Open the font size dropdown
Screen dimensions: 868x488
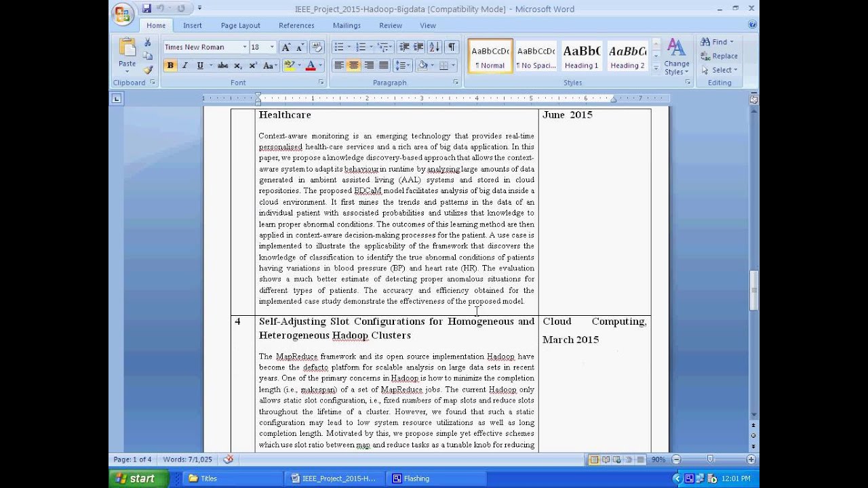(272, 47)
